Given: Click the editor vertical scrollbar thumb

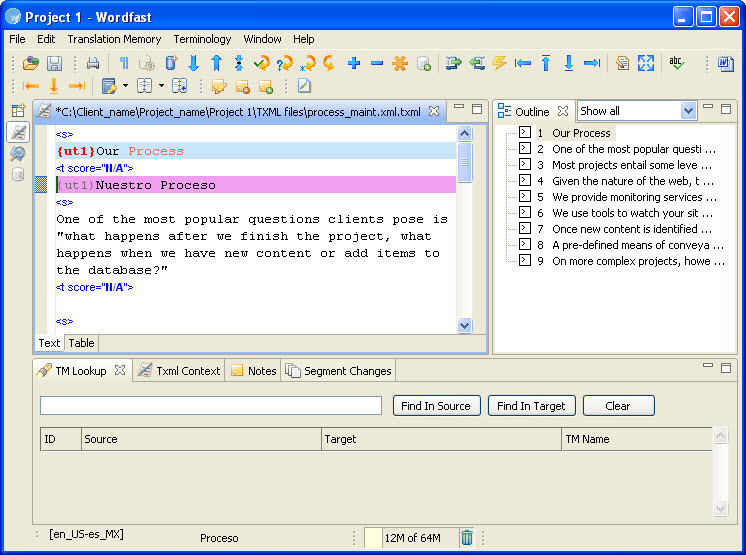Looking at the screenshot, I should [464, 162].
